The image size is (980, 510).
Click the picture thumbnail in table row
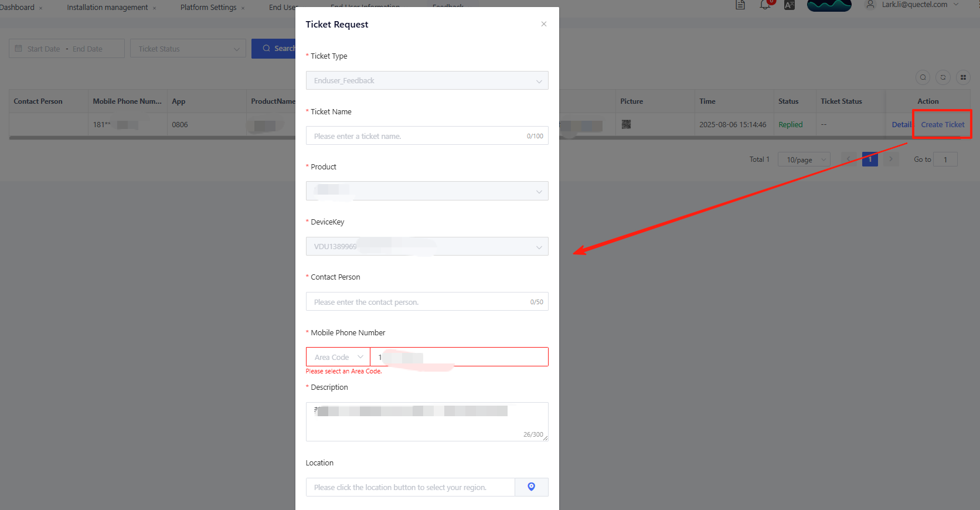pos(626,124)
